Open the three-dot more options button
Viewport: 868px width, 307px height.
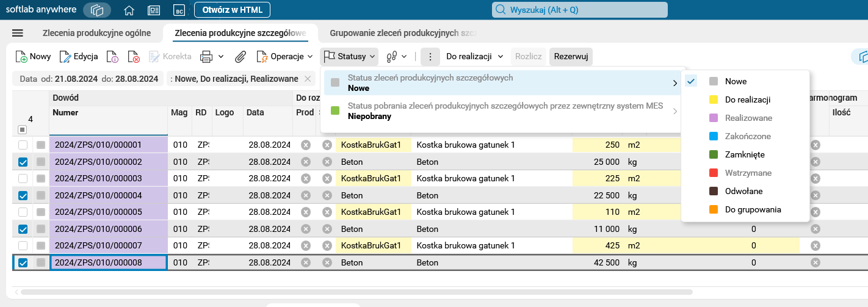click(430, 57)
